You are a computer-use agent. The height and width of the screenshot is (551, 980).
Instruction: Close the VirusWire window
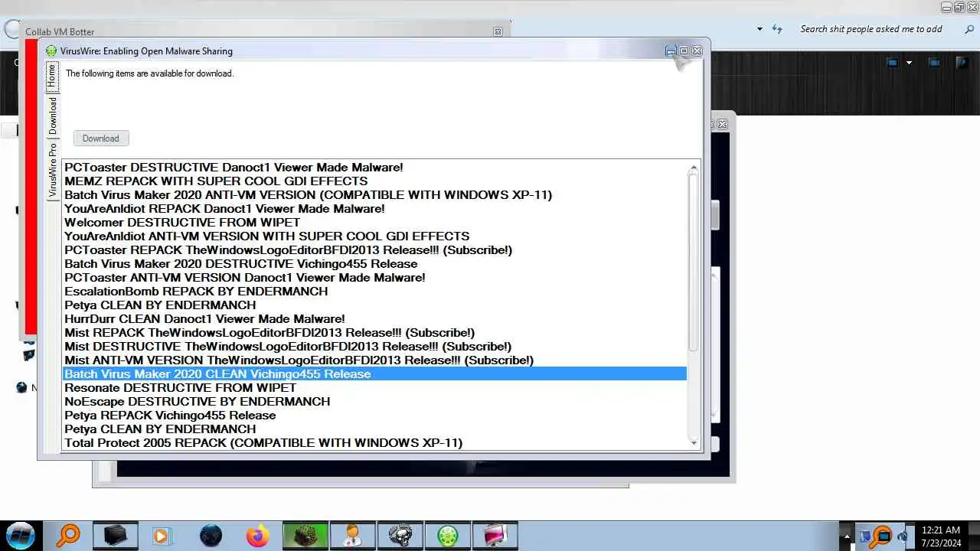click(697, 51)
